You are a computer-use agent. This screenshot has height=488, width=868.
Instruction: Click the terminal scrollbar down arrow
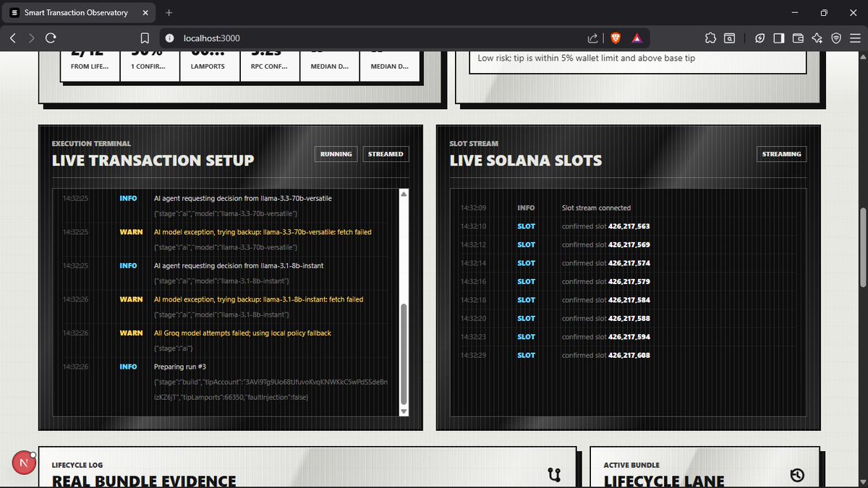pos(404,411)
